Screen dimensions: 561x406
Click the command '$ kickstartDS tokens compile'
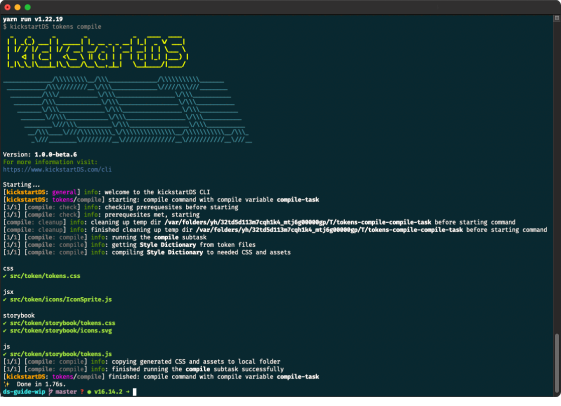[52, 27]
